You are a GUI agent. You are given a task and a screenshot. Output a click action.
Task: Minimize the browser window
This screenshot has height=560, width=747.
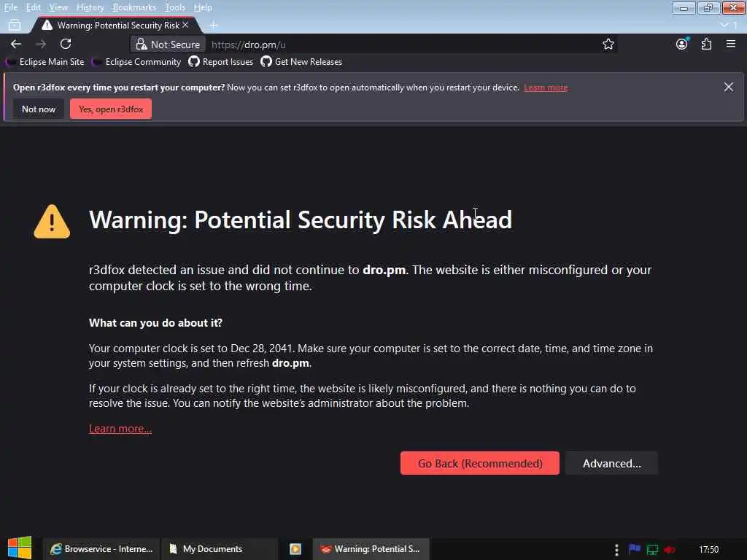[x=684, y=7]
